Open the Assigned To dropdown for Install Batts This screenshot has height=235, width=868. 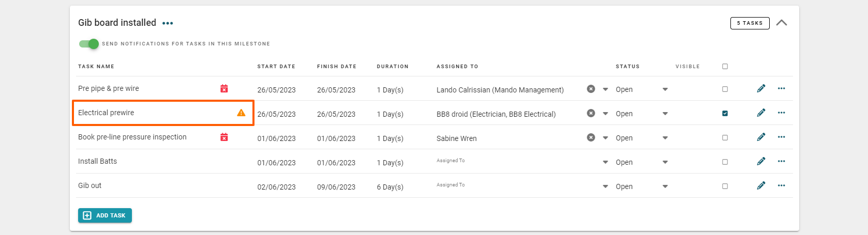pyautogui.click(x=605, y=162)
